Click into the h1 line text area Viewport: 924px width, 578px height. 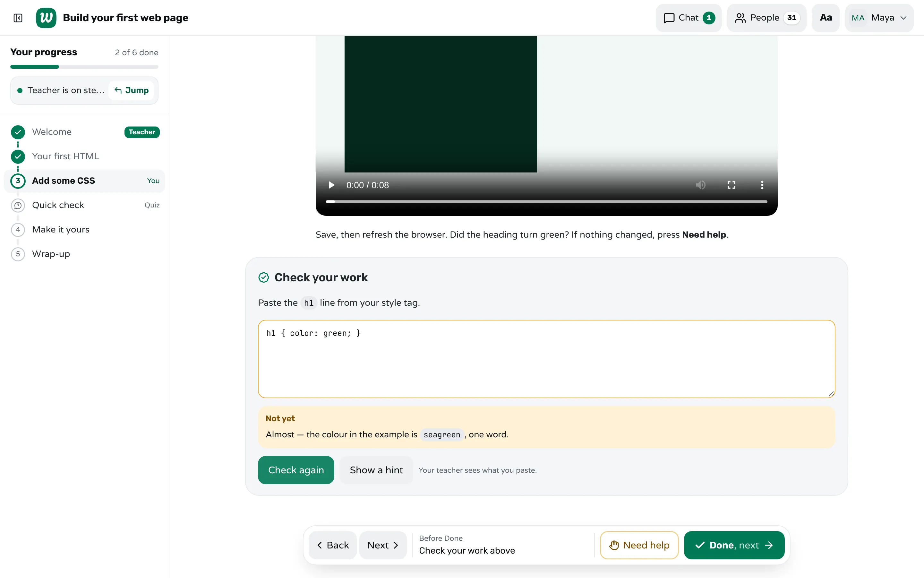coord(546,359)
